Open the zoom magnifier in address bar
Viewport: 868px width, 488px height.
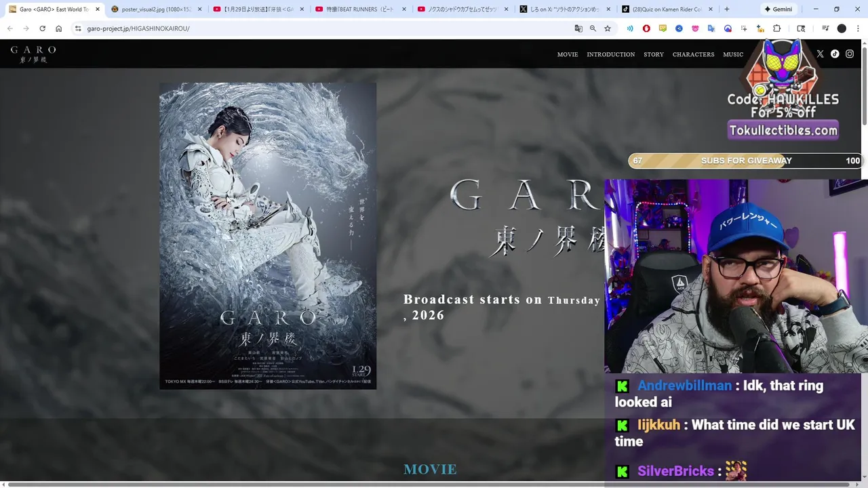(593, 28)
